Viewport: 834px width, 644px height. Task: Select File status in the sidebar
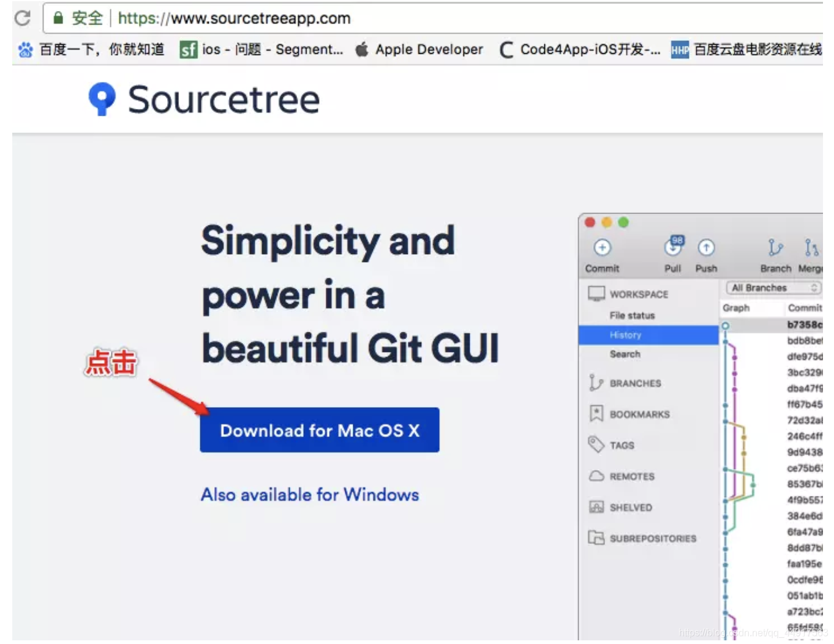[x=632, y=315]
